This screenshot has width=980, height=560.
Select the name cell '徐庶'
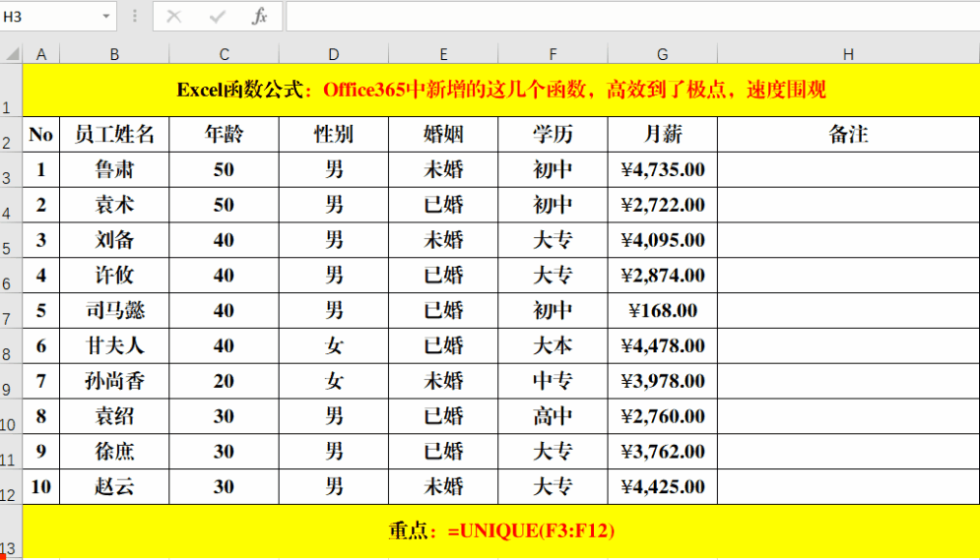point(114,452)
